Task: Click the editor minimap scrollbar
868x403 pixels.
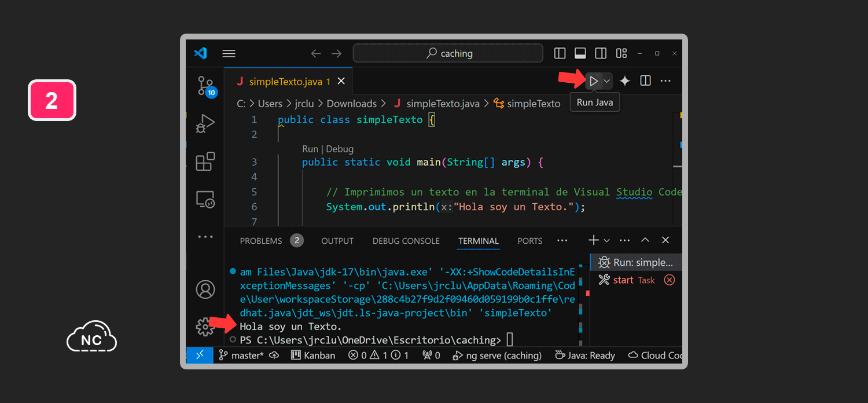Action: click(678, 168)
